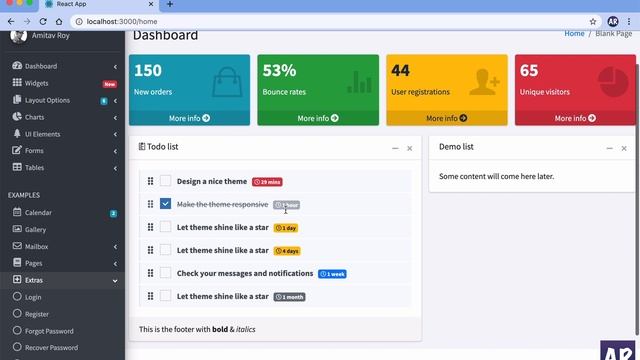
Task: Reload the page in browser
Action: [43, 22]
